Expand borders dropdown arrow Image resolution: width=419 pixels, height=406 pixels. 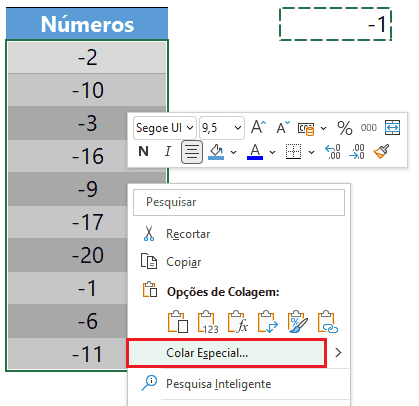[x=312, y=153]
